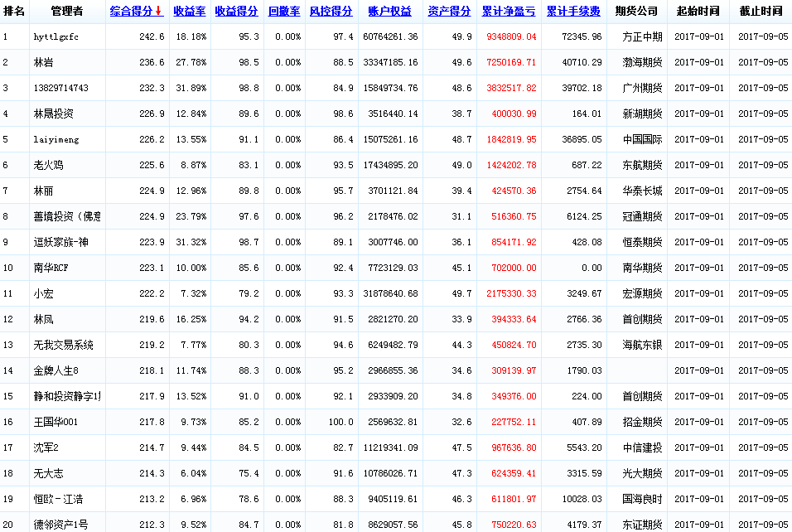Sort table by 收益率 header
792x532 pixels.
pos(190,11)
